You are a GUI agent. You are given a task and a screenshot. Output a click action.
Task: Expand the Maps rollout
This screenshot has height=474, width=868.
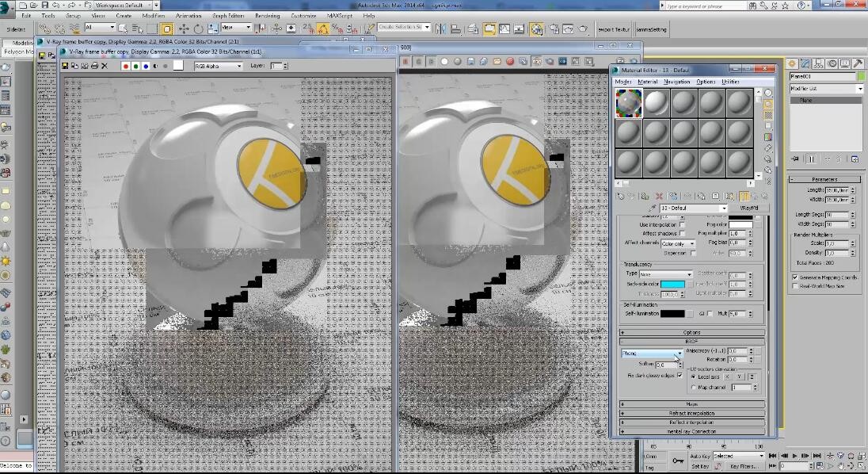692,404
